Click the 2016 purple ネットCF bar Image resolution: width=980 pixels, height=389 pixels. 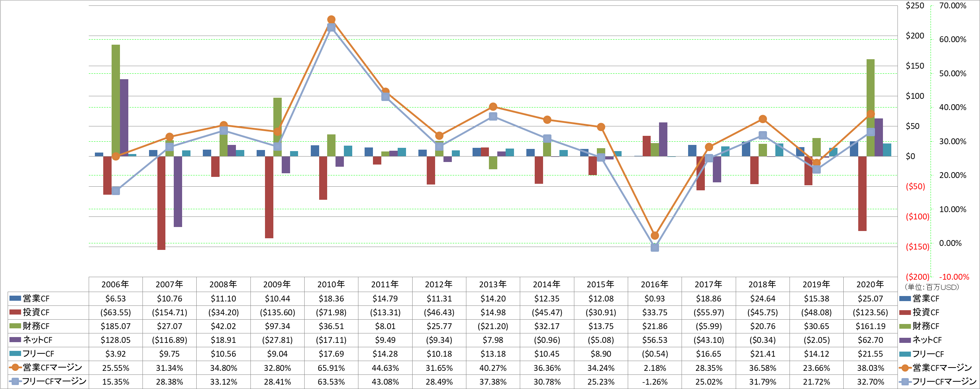pyautogui.click(x=663, y=139)
